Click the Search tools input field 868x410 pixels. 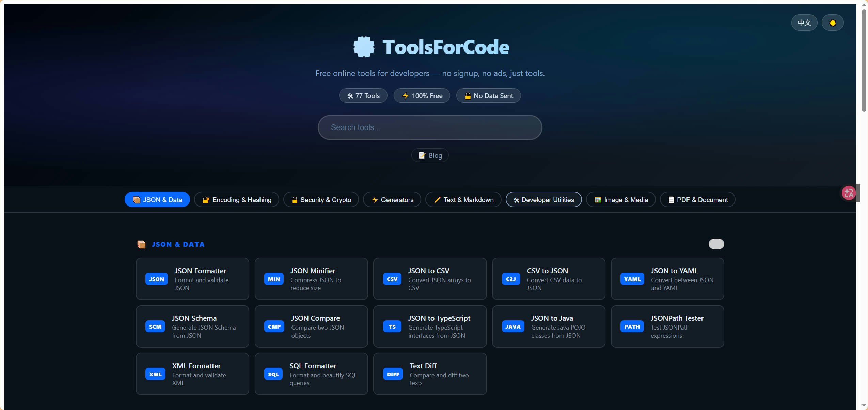(430, 127)
